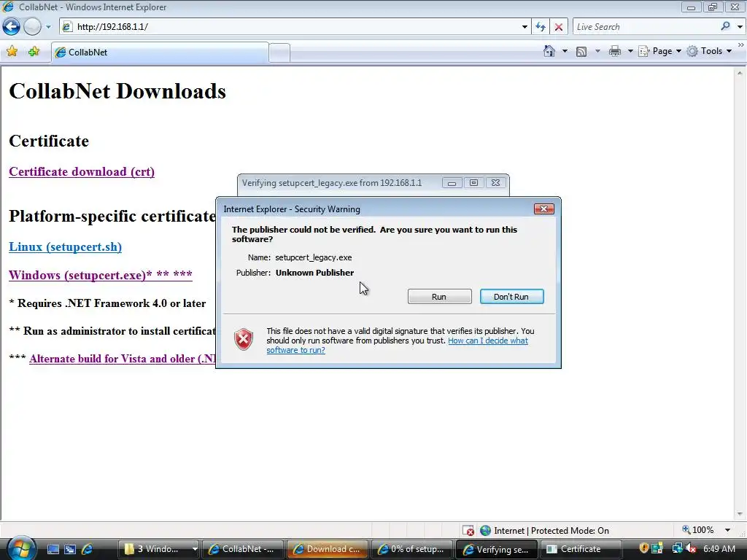
Task: Switch to 0% of setup... taskbar button
Action: (x=411, y=549)
